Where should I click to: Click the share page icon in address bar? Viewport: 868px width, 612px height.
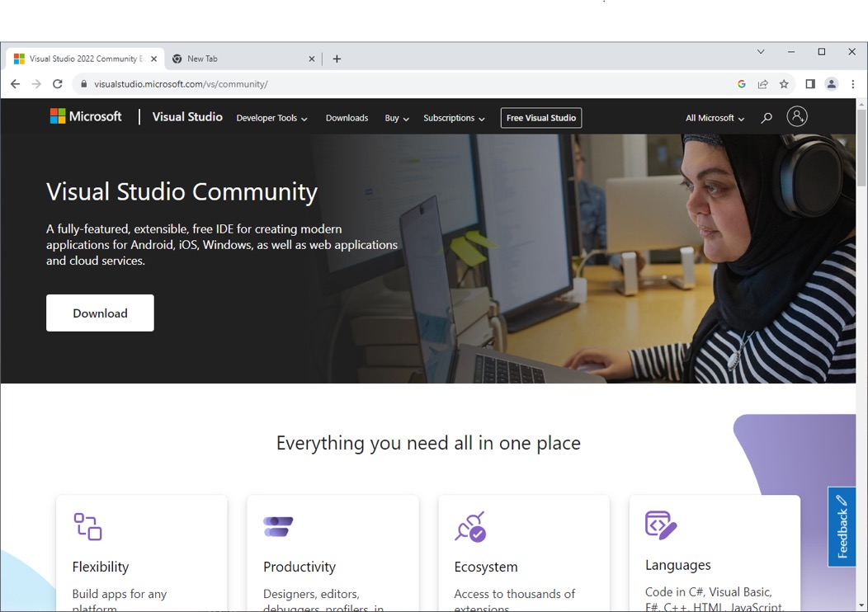click(x=763, y=84)
